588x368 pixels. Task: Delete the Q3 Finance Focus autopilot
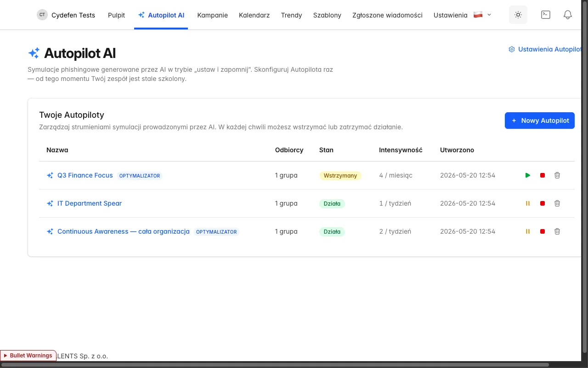[x=557, y=175]
